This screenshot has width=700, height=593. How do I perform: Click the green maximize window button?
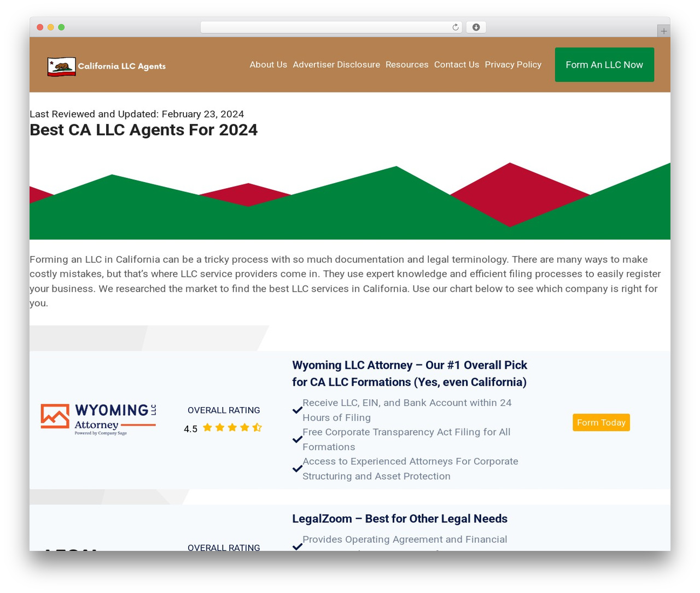point(61,27)
